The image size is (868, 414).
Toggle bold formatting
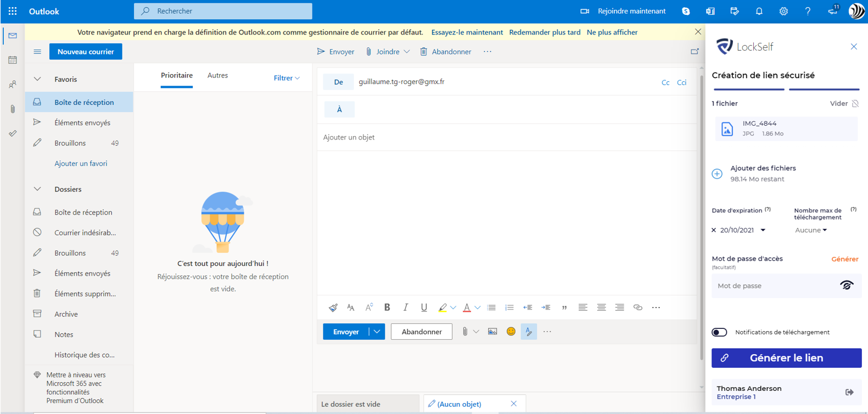[x=387, y=307]
